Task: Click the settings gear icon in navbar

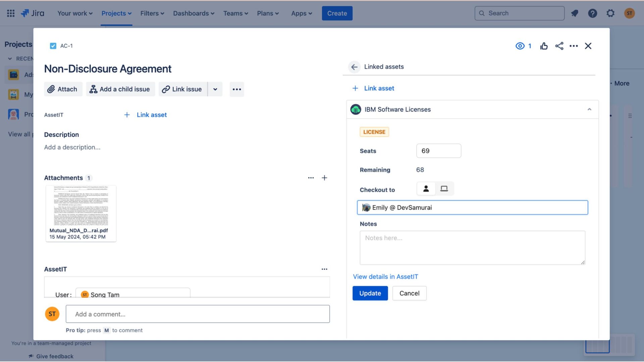Action: point(610,13)
